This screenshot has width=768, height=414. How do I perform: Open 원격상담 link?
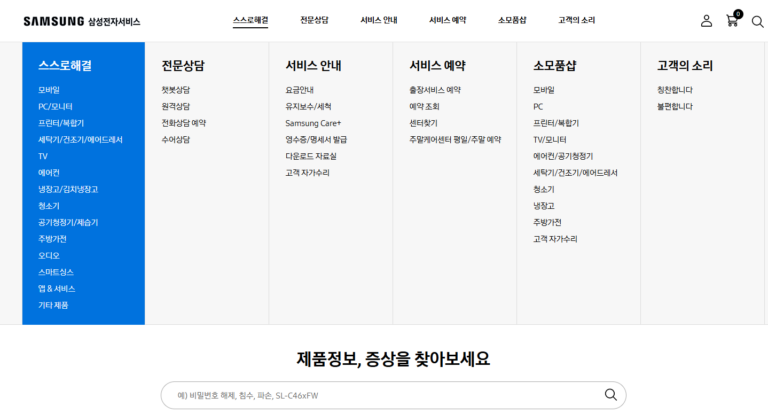(x=176, y=106)
